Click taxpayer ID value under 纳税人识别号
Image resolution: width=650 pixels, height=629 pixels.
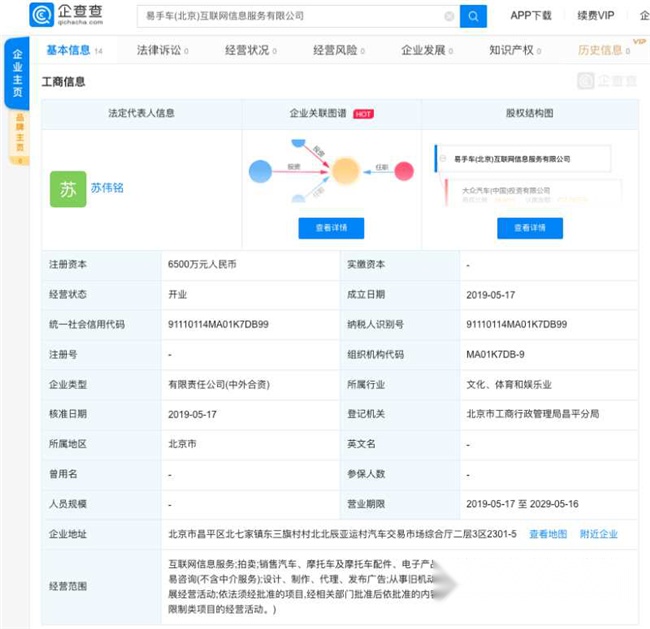[x=517, y=324]
